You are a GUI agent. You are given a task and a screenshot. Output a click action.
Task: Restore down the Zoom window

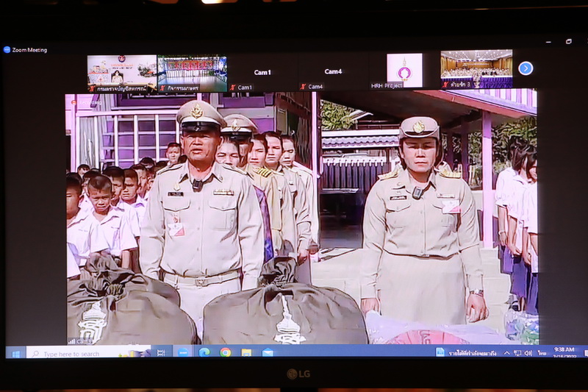(x=569, y=41)
